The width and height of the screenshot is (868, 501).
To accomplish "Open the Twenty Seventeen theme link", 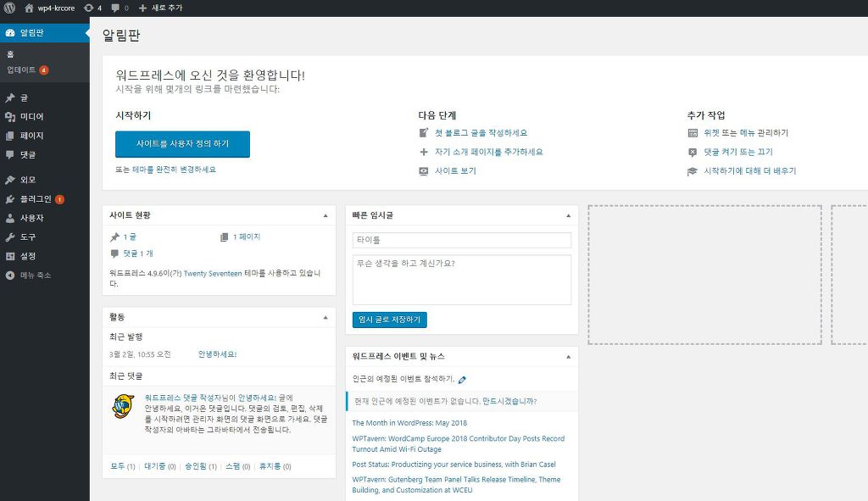I will [x=213, y=274].
